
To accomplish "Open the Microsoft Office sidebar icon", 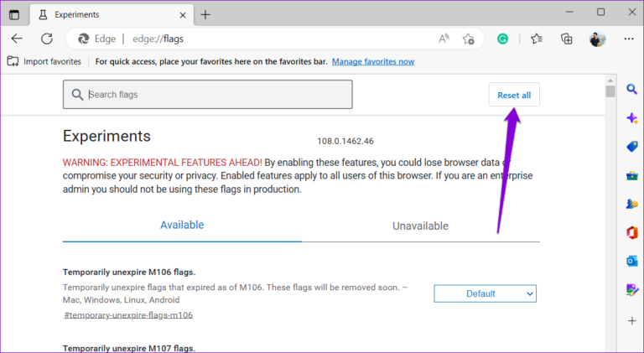I will [632, 232].
